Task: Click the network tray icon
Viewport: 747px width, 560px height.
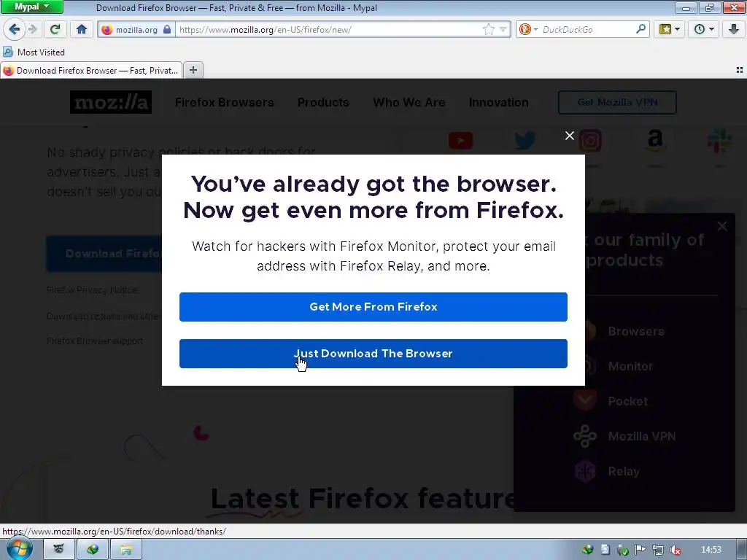Action: 658,550
